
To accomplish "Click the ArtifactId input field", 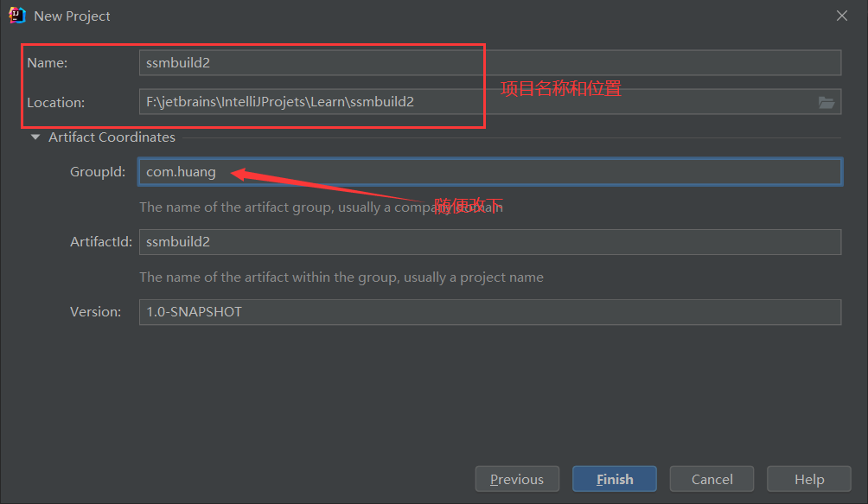I will point(490,242).
